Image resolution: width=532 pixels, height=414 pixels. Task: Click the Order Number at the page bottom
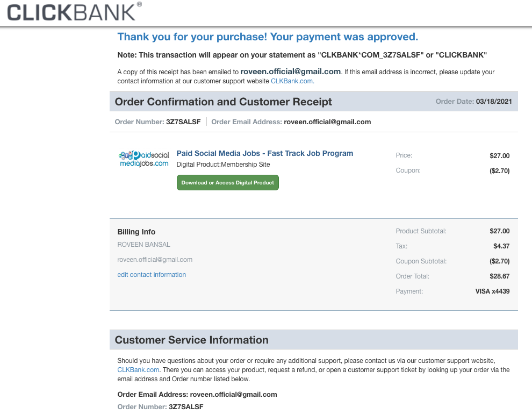[x=186, y=407]
